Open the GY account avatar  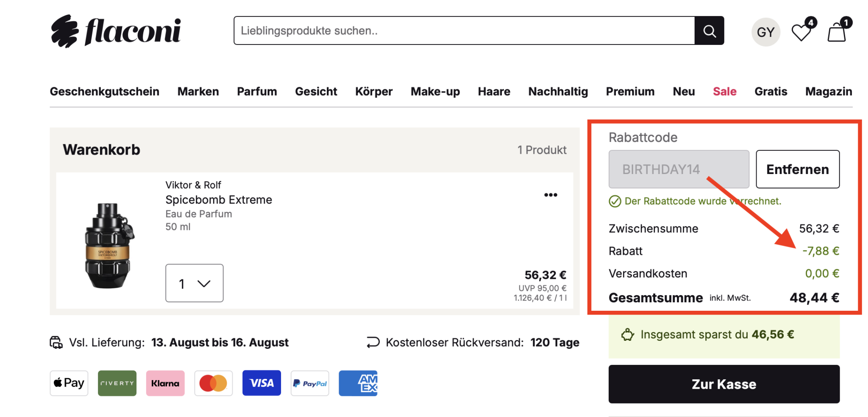(765, 32)
